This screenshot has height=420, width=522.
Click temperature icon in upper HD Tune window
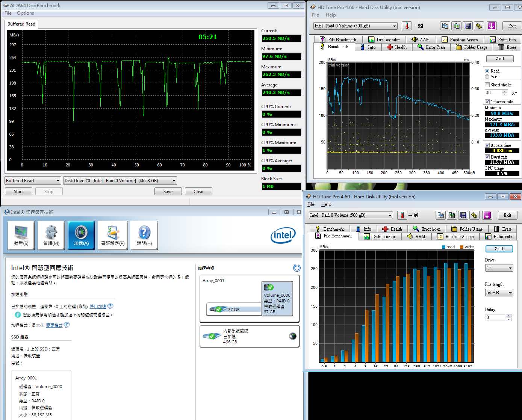[x=407, y=26]
